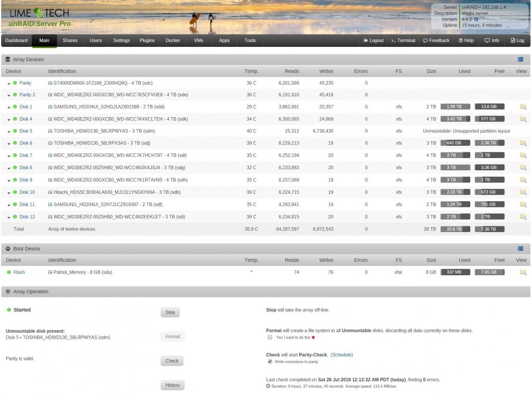Toggle the Boot Device list view icon

click(x=520, y=249)
